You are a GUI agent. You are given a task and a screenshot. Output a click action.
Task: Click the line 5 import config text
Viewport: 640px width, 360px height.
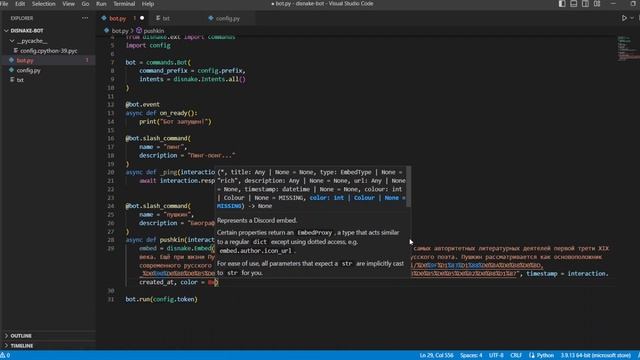coord(148,45)
